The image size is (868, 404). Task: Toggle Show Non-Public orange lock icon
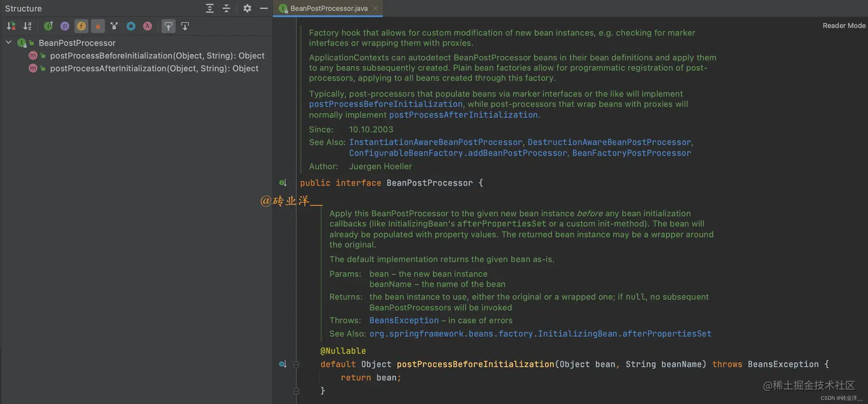(98, 26)
